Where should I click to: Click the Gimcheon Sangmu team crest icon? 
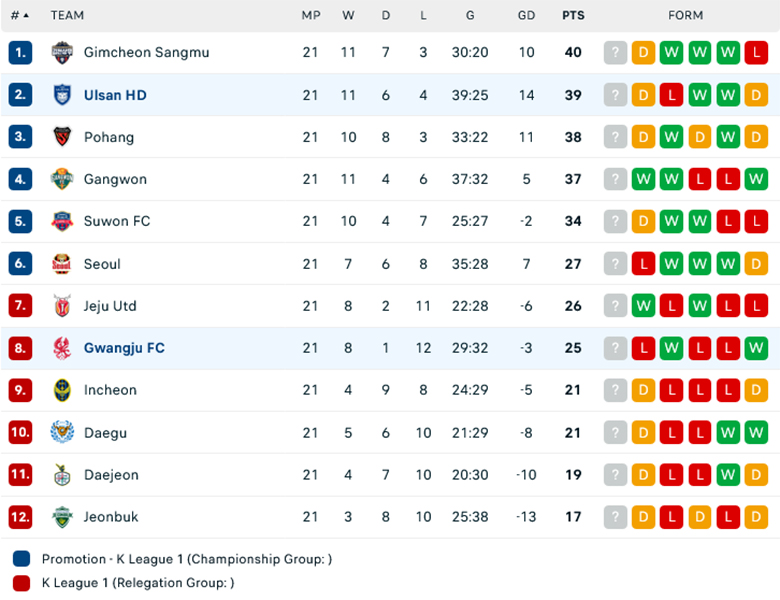click(62, 52)
